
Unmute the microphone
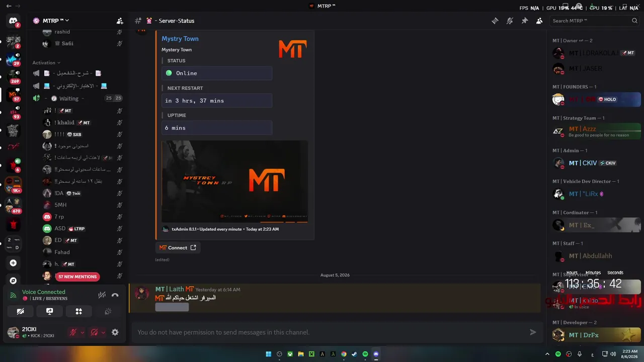tap(73, 332)
